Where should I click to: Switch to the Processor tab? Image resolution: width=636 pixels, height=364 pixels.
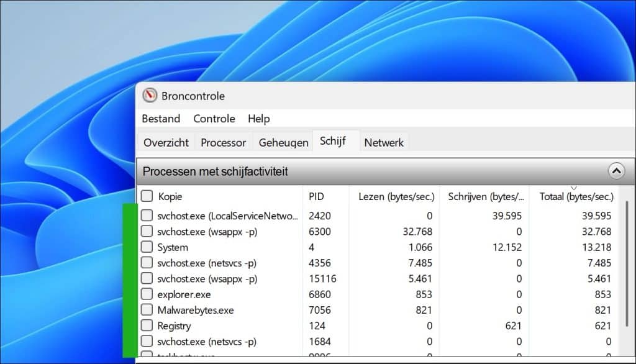(x=223, y=142)
